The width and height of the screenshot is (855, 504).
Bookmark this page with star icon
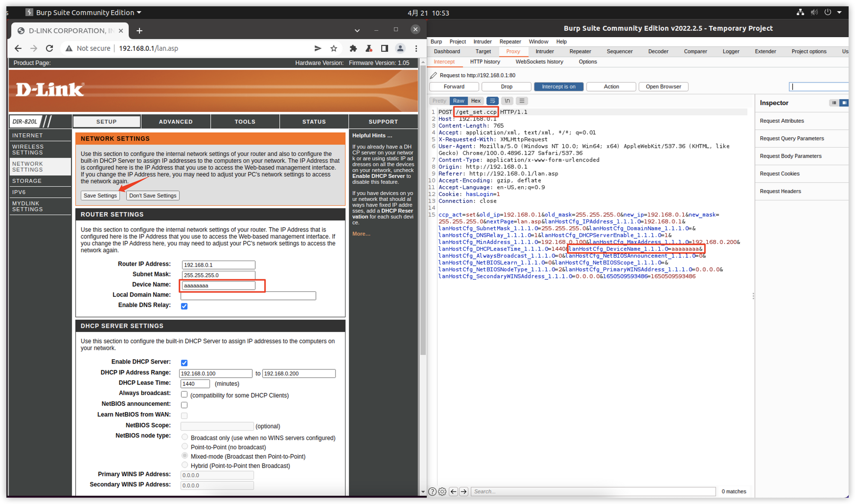point(334,48)
